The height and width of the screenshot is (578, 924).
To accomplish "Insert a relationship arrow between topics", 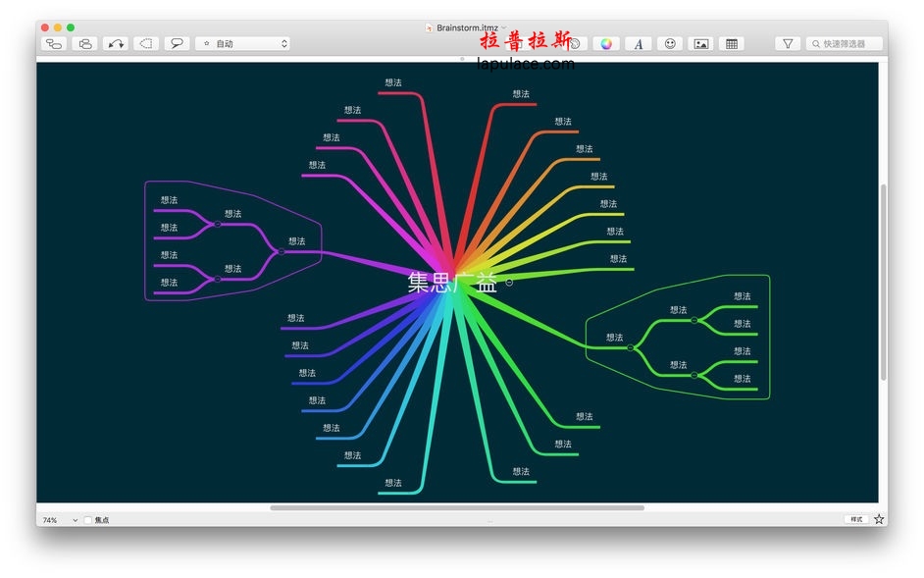I will pos(116,43).
